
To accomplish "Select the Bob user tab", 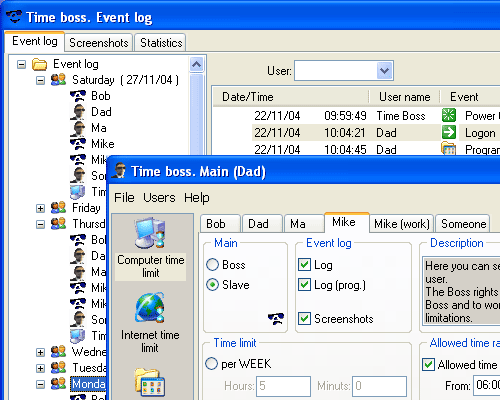I will point(220,223).
